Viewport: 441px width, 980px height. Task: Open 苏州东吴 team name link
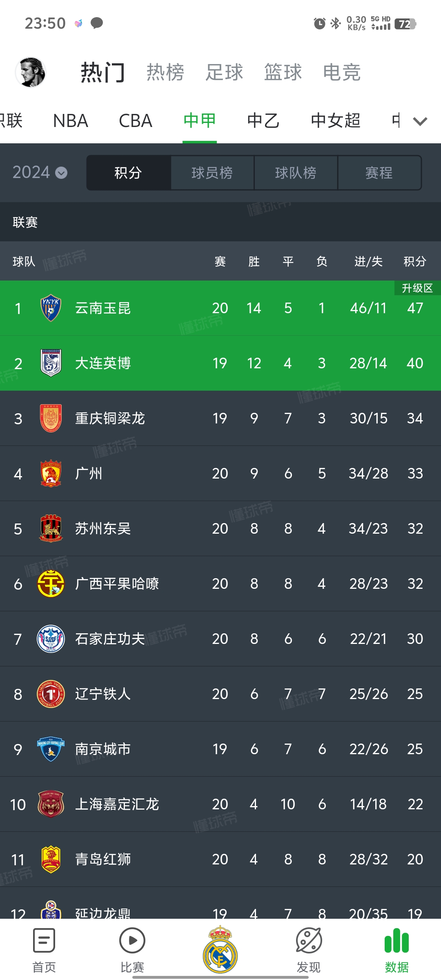[103, 528]
